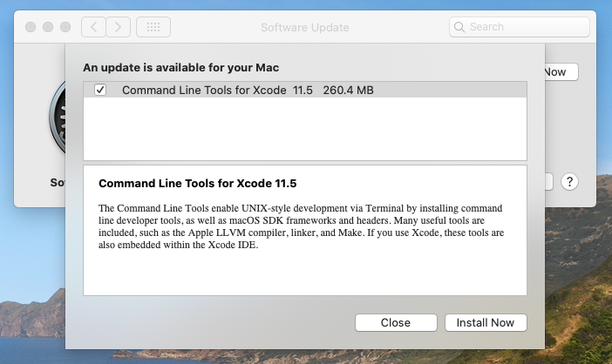Click the magnifying glass search icon
This screenshot has height=364, width=612.
point(459,27)
